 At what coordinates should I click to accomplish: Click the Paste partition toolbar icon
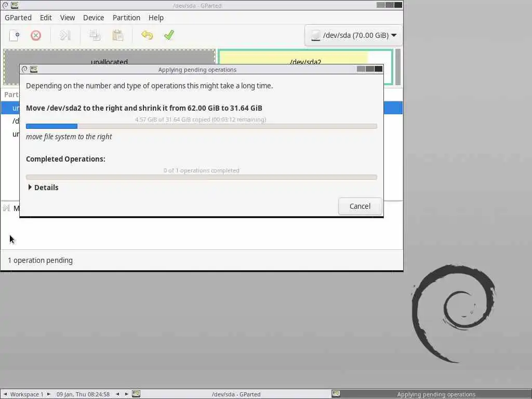click(x=118, y=35)
